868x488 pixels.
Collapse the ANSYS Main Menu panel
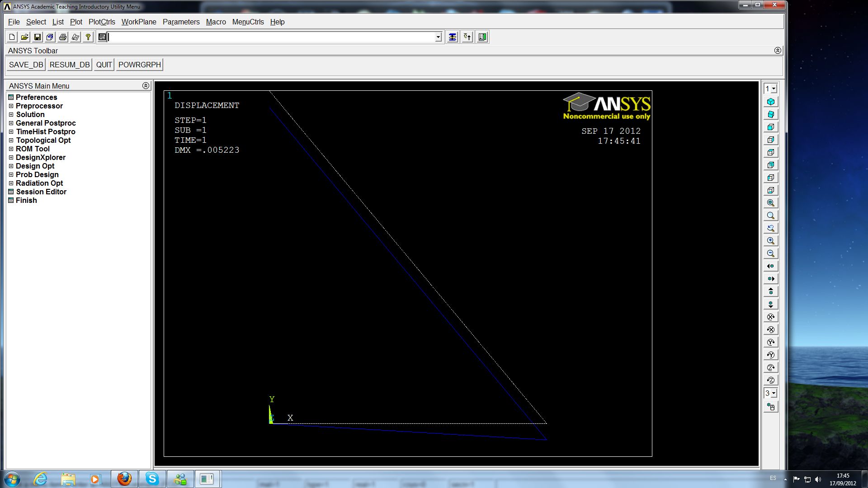pos(146,86)
